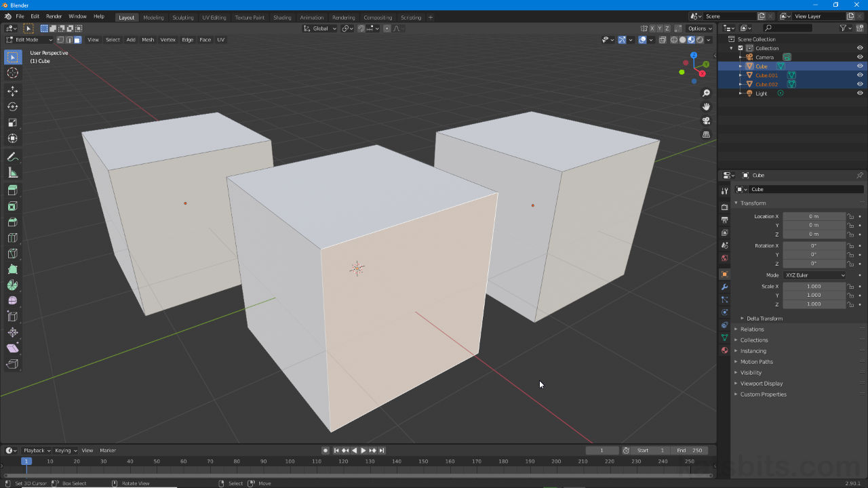Hide Cube.001 using its eye icon

click(x=860, y=75)
